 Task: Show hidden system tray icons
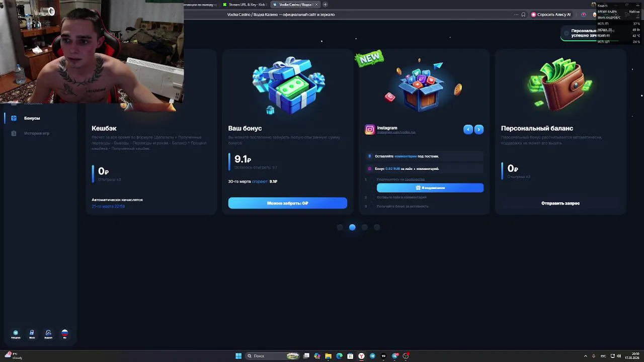[x=585, y=356]
